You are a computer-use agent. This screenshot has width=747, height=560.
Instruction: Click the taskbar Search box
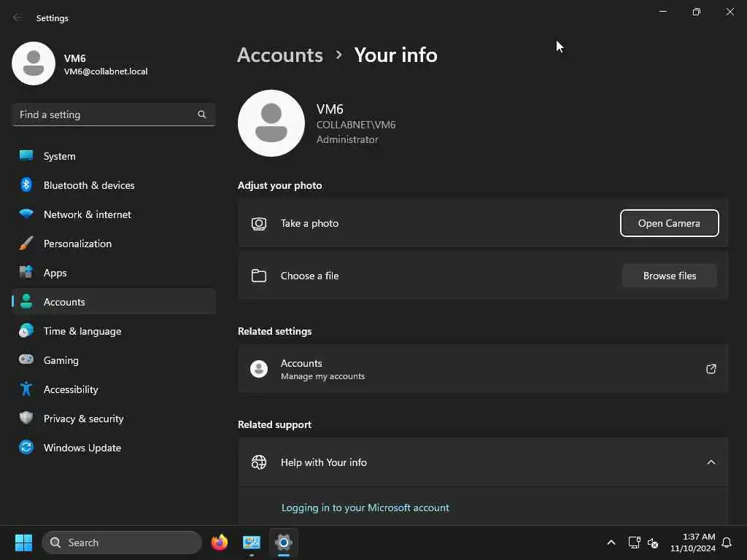tap(122, 542)
